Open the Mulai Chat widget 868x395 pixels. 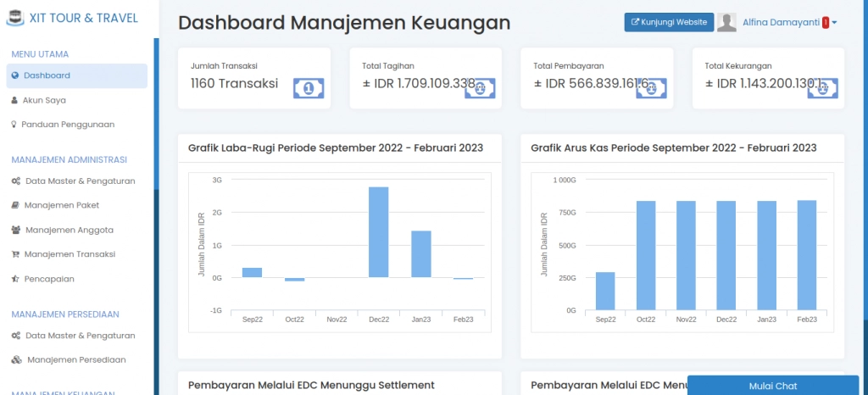773,386
